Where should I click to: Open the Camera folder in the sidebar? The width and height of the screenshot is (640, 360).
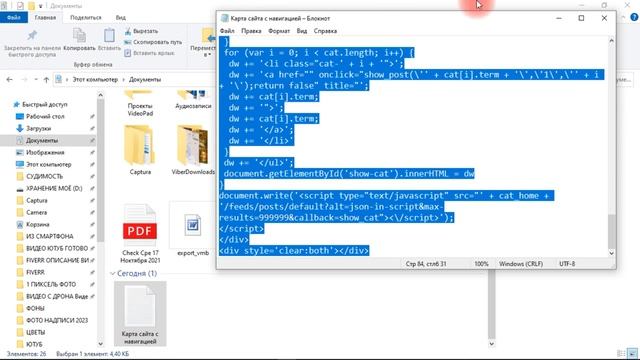36,212
